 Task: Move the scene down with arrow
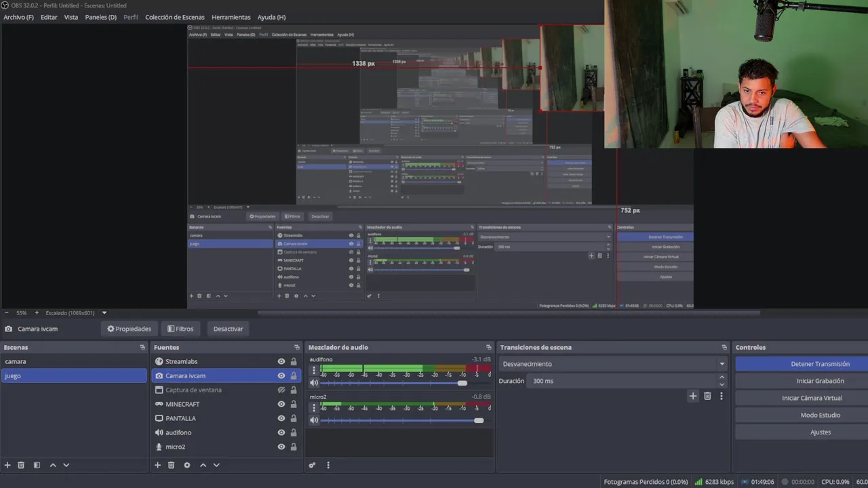66,465
